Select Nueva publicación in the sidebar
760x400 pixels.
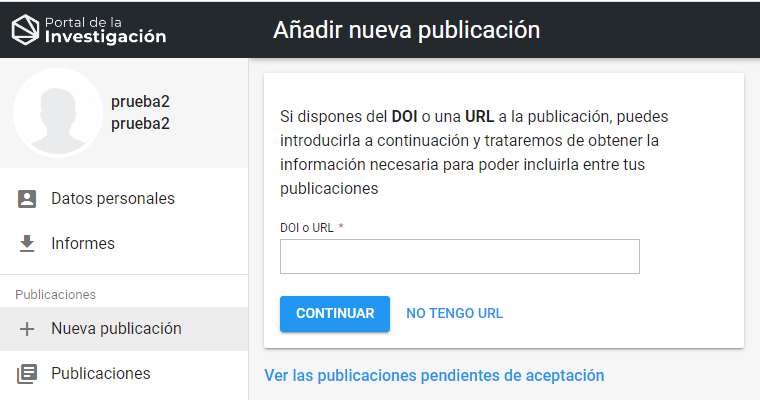[116, 329]
